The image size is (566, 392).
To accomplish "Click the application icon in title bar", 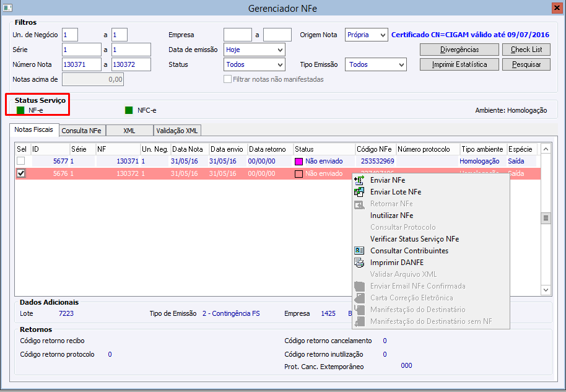I will point(7,7).
